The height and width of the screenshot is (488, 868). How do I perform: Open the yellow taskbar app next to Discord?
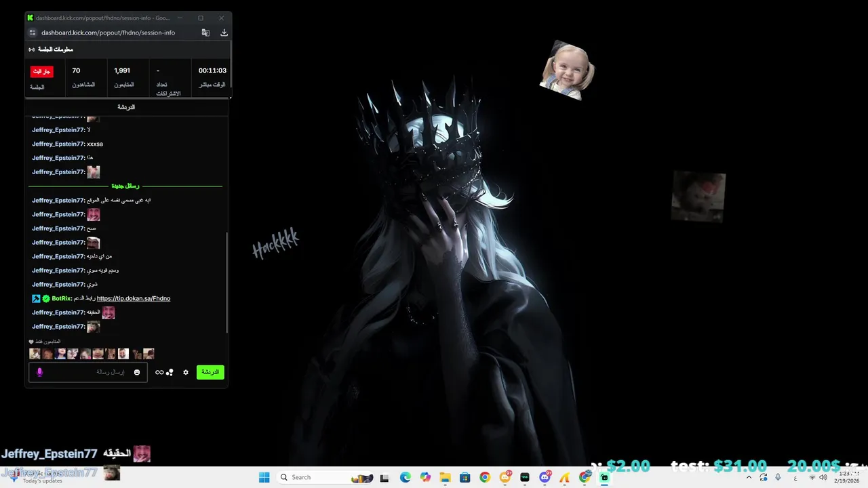564,477
